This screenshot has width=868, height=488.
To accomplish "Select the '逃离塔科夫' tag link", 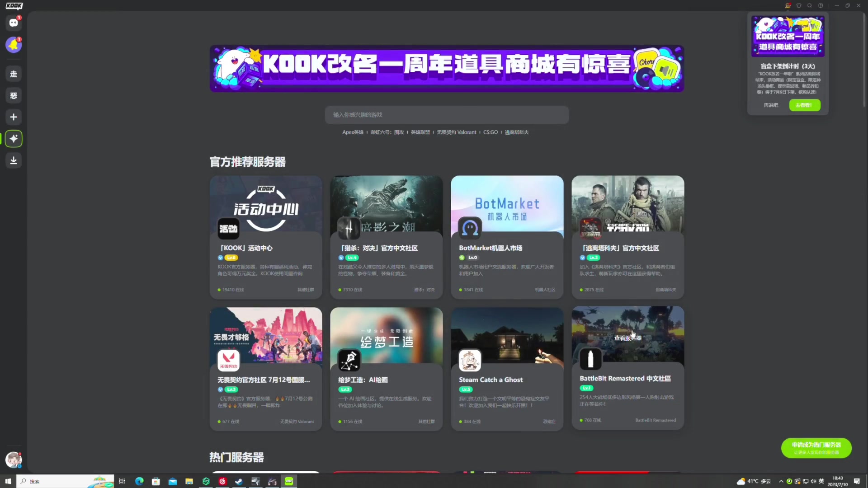I will [x=517, y=132].
